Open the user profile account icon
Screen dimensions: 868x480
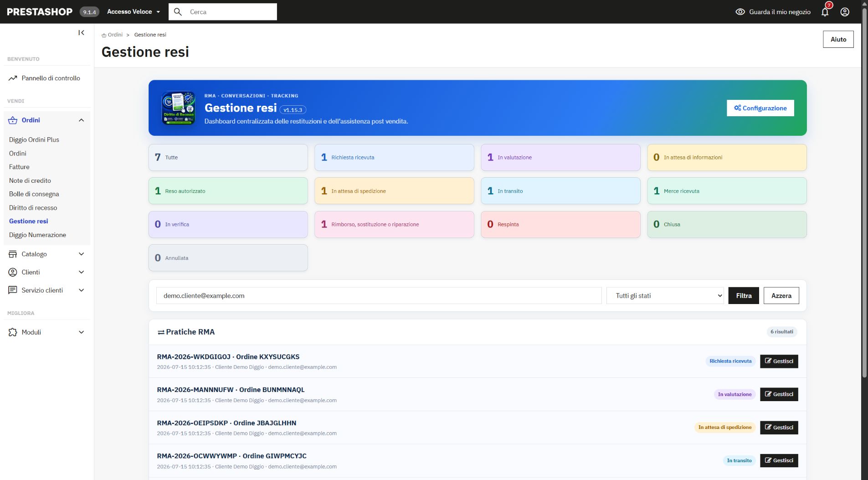click(x=845, y=12)
